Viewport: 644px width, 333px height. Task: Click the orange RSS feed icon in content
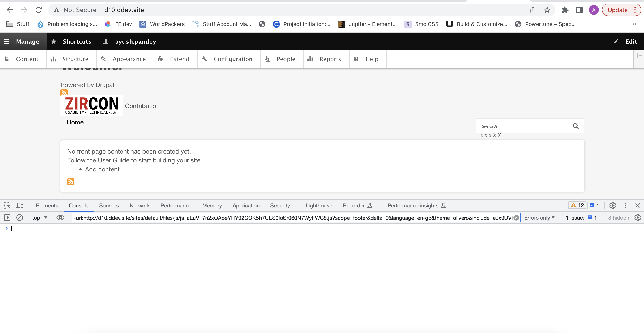(x=71, y=182)
